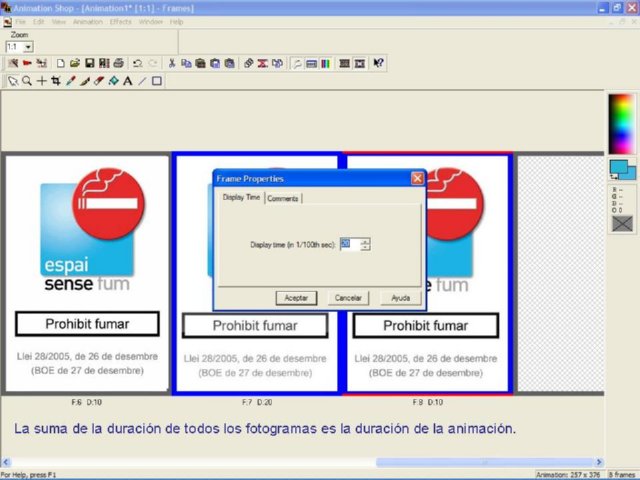
Task: Toggle the color palette stripes icon
Action: (x=326, y=63)
